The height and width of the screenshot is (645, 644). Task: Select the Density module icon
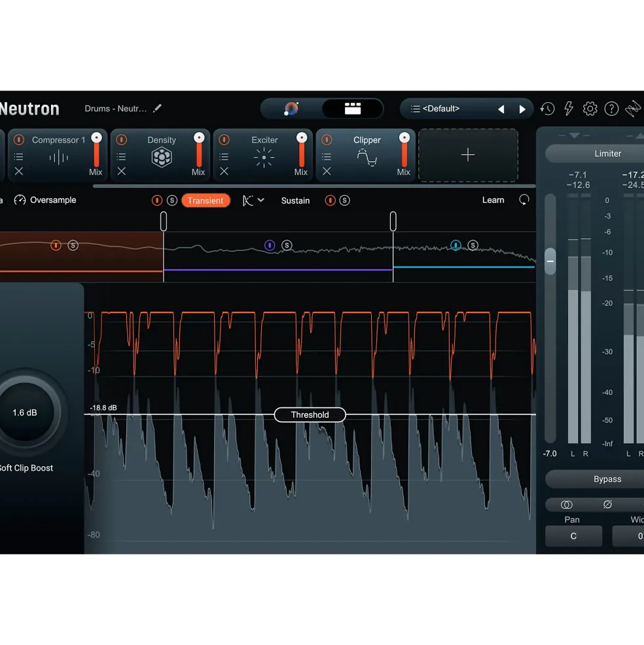[162, 158]
